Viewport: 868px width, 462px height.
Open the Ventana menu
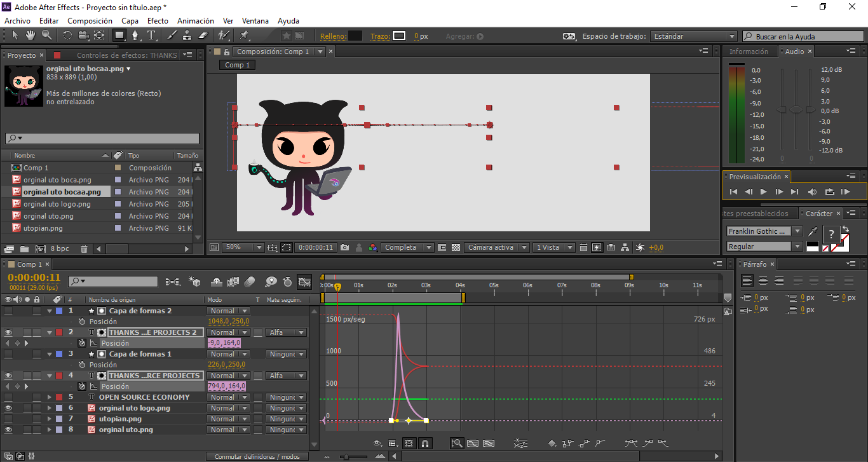255,21
